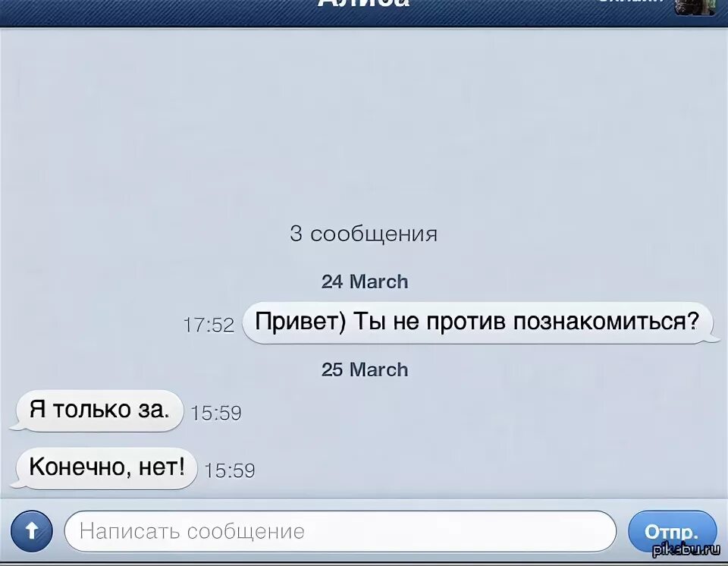Select the Я только за. message bubble

(x=96, y=410)
